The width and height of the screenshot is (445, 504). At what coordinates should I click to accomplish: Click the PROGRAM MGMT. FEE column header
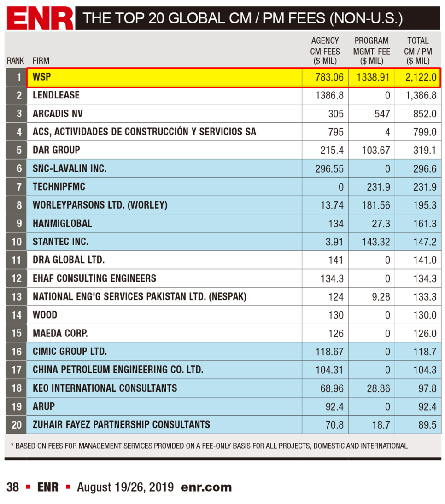point(372,51)
